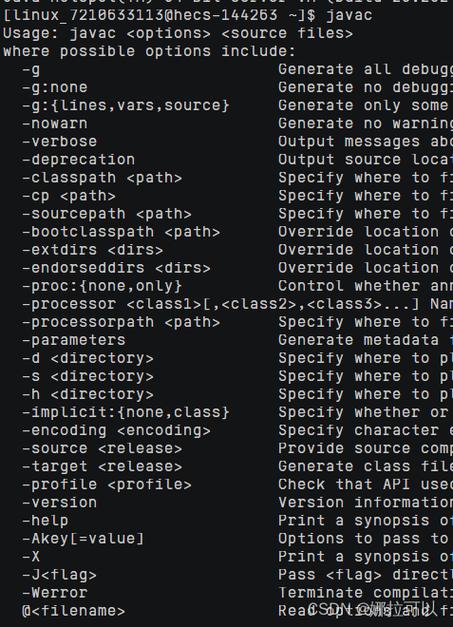Click the '-help' option
Viewport: 453px width, 627px height.
point(45,521)
